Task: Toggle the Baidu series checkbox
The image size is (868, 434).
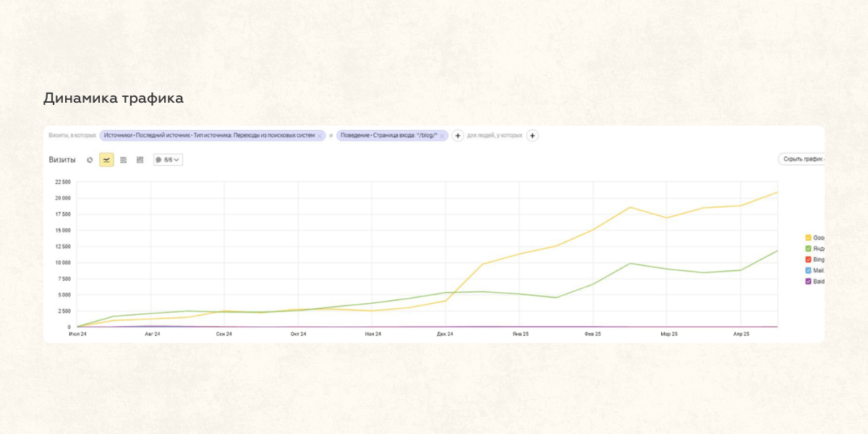Action: (808, 281)
